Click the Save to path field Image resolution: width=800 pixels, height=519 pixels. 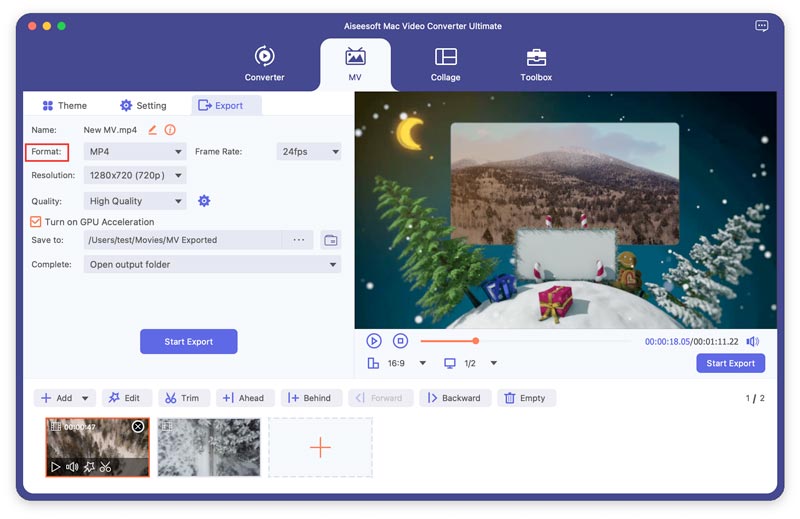(x=183, y=240)
